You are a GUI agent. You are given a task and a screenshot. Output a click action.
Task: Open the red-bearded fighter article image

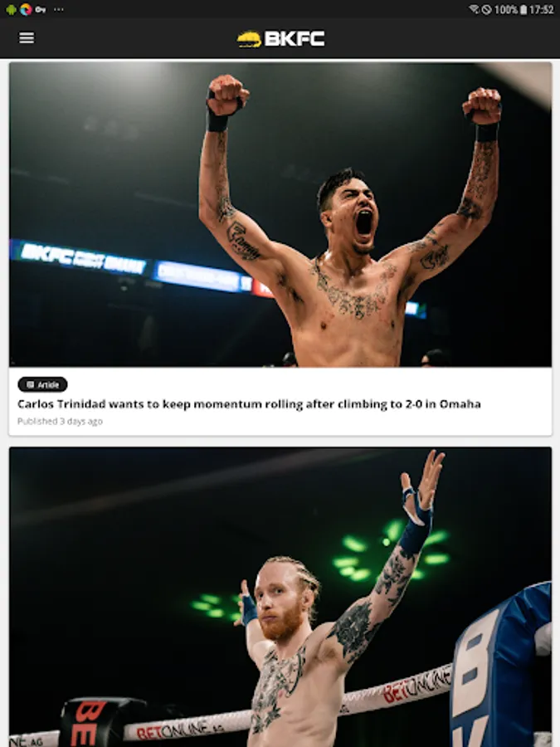pyautogui.click(x=280, y=597)
